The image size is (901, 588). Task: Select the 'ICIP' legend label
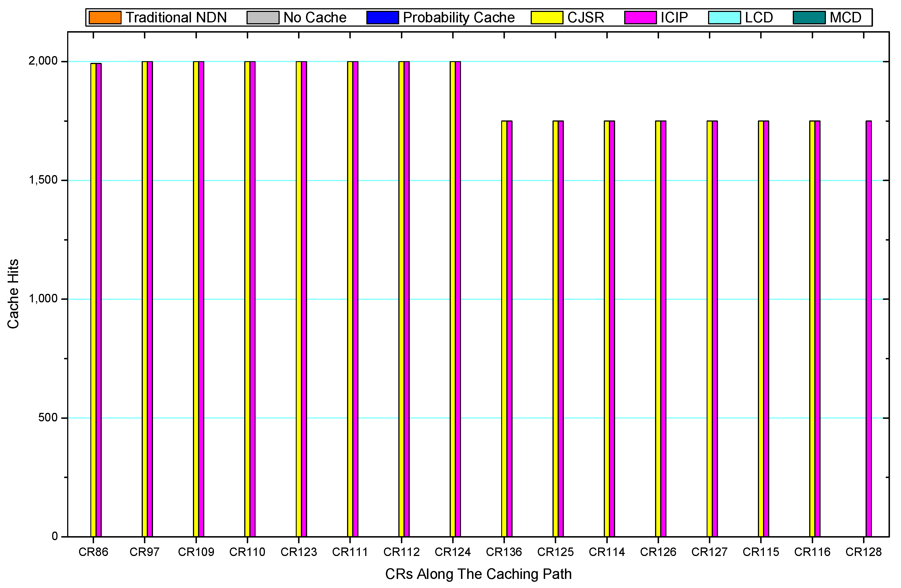[x=674, y=17]
